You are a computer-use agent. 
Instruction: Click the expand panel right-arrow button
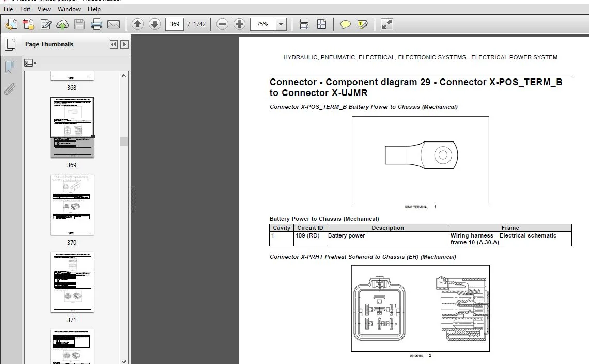pyautogui.click(x=125, y=44)
